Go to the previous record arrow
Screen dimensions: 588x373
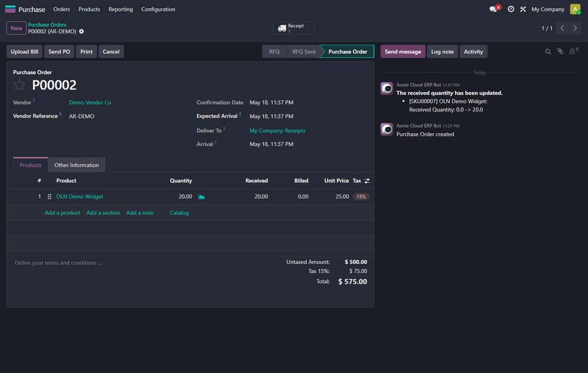point(562,28)
